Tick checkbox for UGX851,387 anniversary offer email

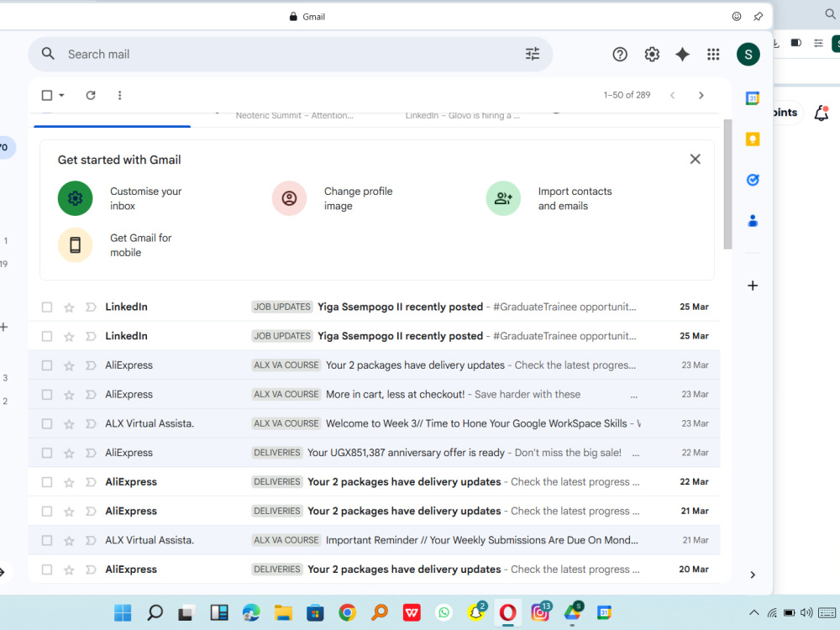coord(47,454)
